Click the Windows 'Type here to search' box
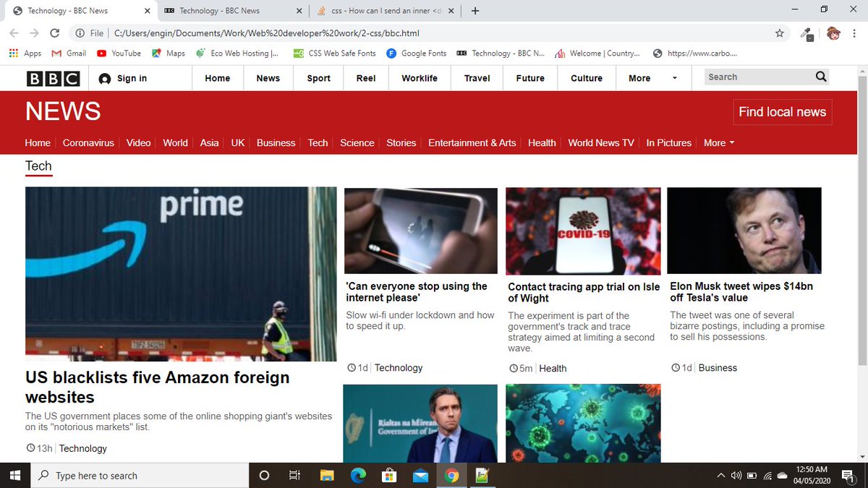 (140, 475)
